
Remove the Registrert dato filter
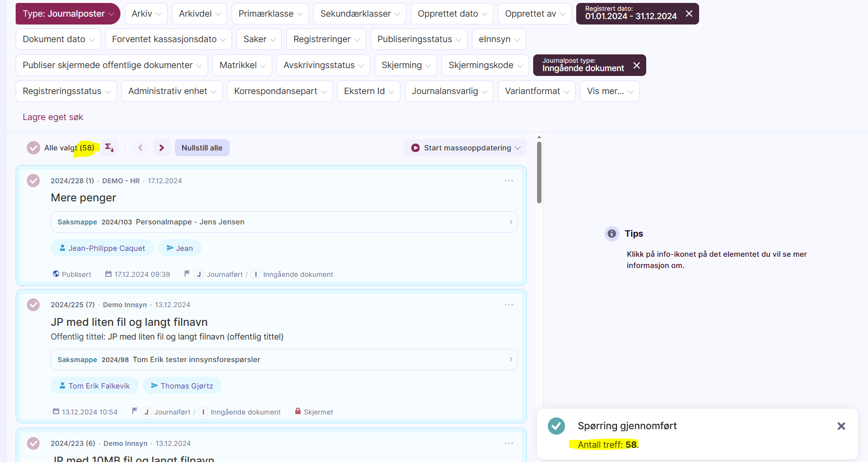689,14
